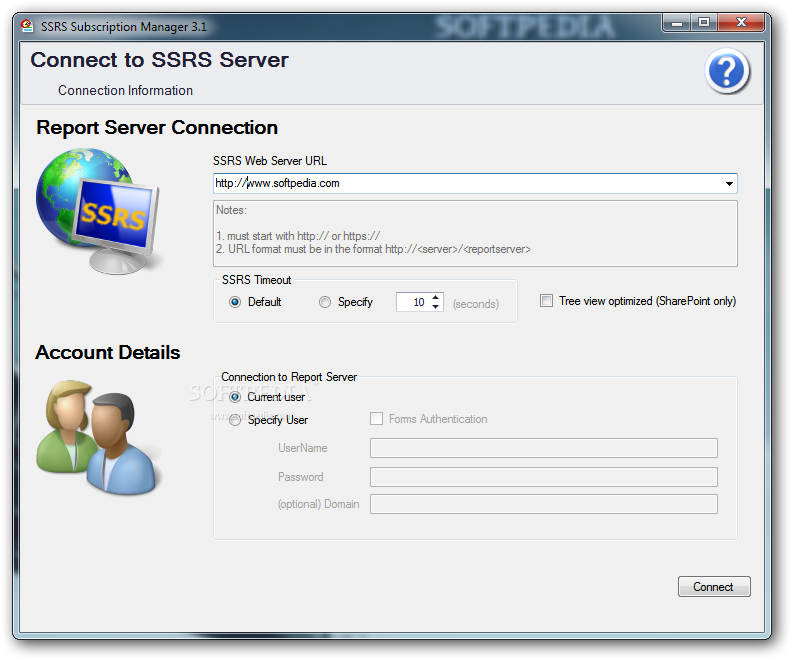Increase timeout seconds with up arrow
The image size is (792, 660).
click(x=435, y=297)
